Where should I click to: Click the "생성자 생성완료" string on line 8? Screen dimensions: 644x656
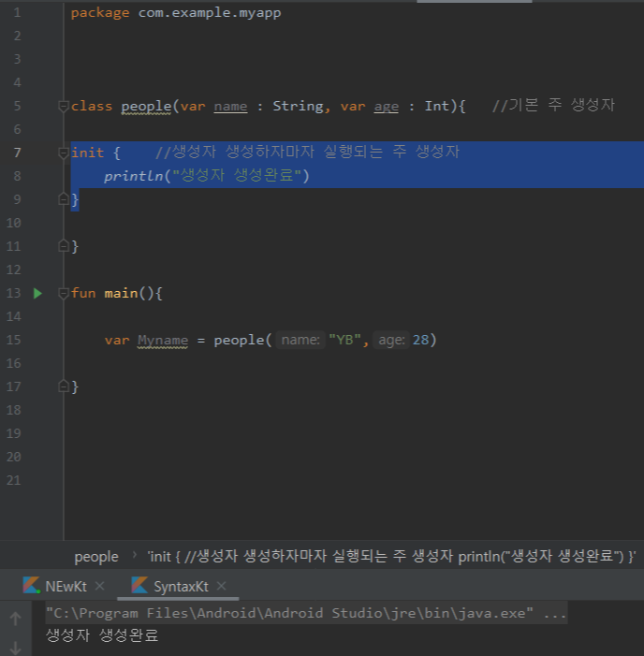(237, 176)
